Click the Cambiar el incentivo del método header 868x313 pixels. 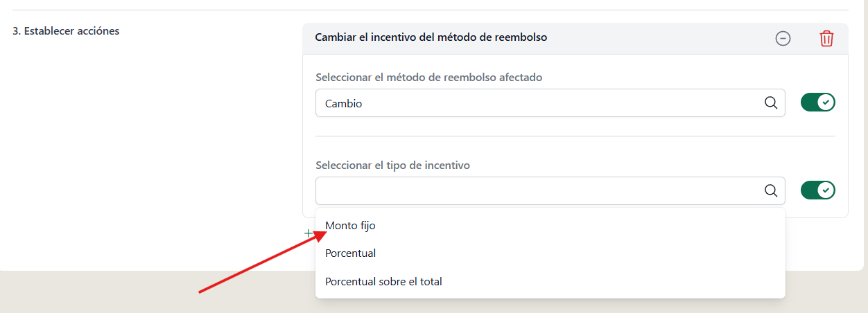click(x=431, y=37)
